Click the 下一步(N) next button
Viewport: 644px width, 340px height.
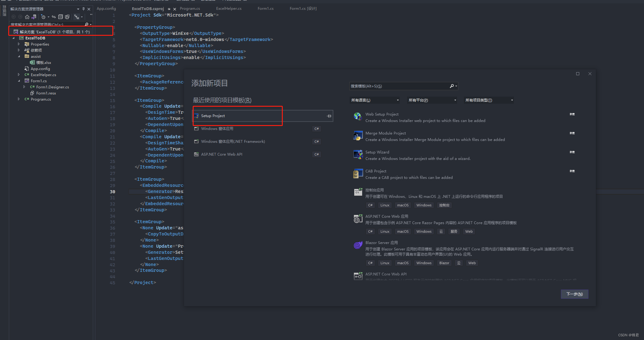click(574, 294)
